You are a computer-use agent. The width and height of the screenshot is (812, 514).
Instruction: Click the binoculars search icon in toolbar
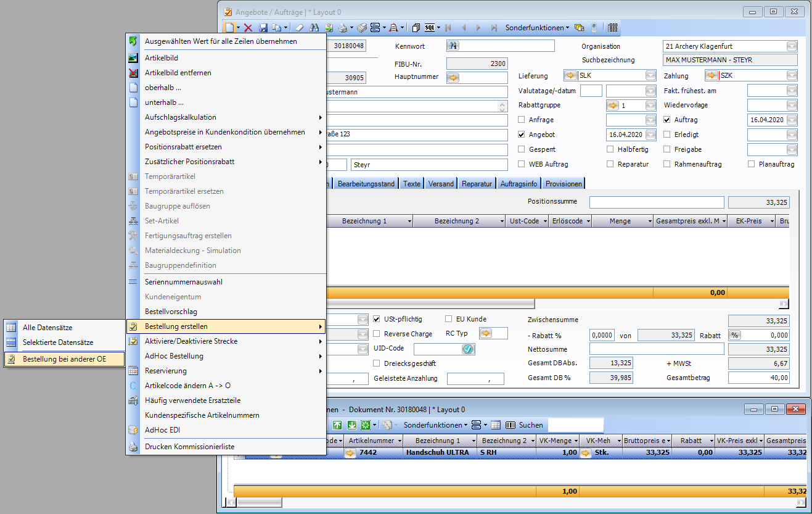point(314,28)
